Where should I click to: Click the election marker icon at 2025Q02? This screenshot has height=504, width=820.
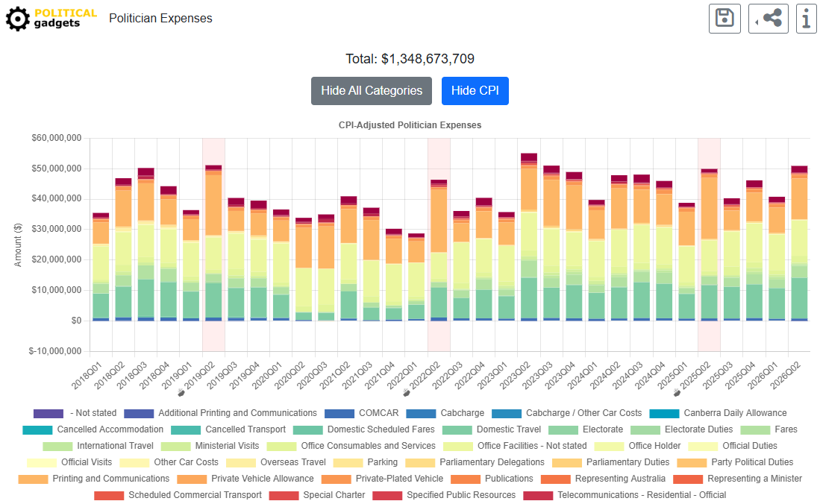click(x=677, y=393)
